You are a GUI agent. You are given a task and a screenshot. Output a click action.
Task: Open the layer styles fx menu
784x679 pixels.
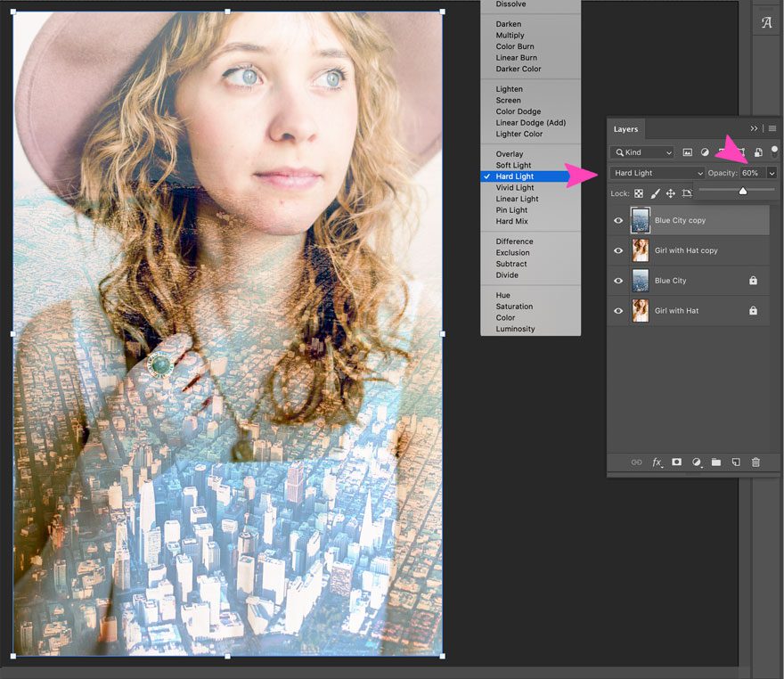[657, 462]
